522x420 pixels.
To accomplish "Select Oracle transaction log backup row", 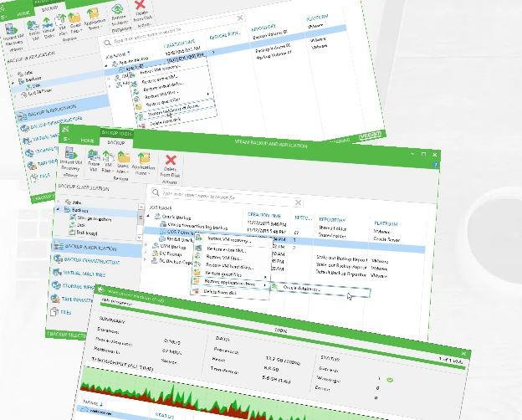I will (194, 226).
